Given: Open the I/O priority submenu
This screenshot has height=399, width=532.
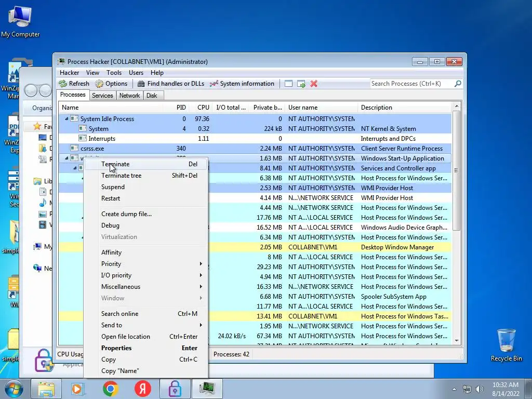Looking at the screenshot, I should 146,275.
